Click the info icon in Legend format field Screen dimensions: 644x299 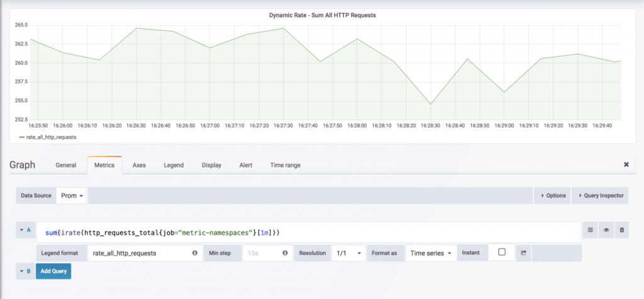point(194,253)
